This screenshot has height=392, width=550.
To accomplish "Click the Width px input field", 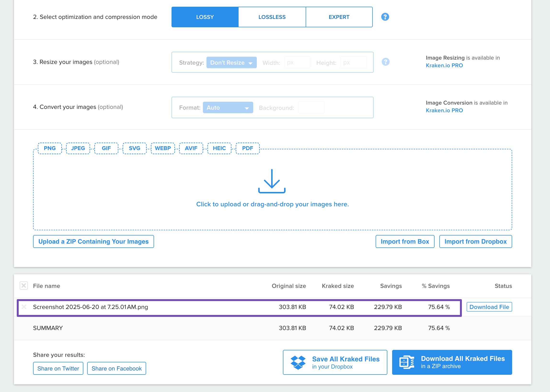I will click(x=297, y=63).
